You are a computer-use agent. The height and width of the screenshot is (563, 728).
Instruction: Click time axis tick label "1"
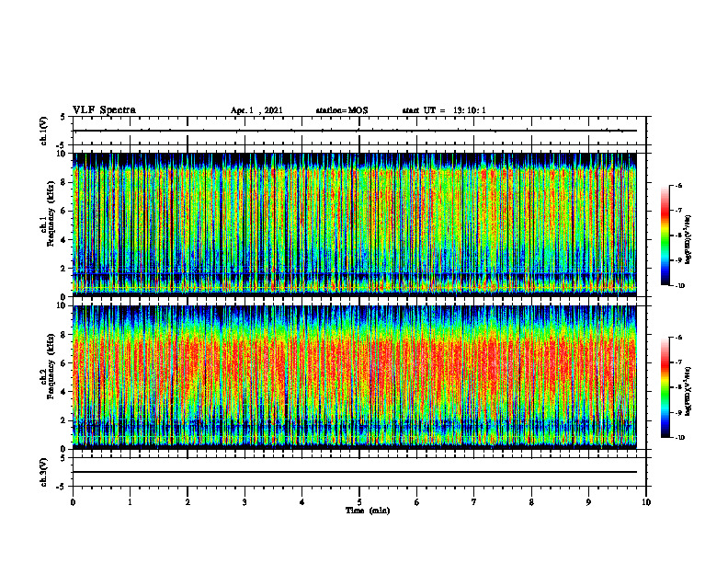click(130, 502)
